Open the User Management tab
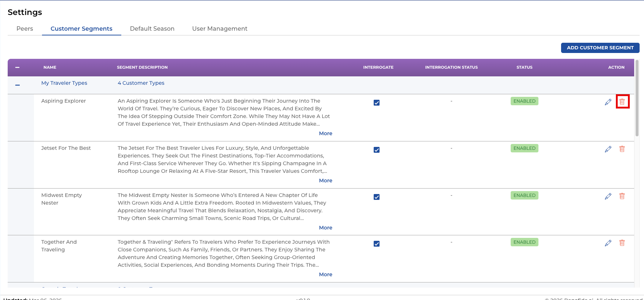Image resolution: width=644 pixels, height=300 pixels. click(220, 29)
